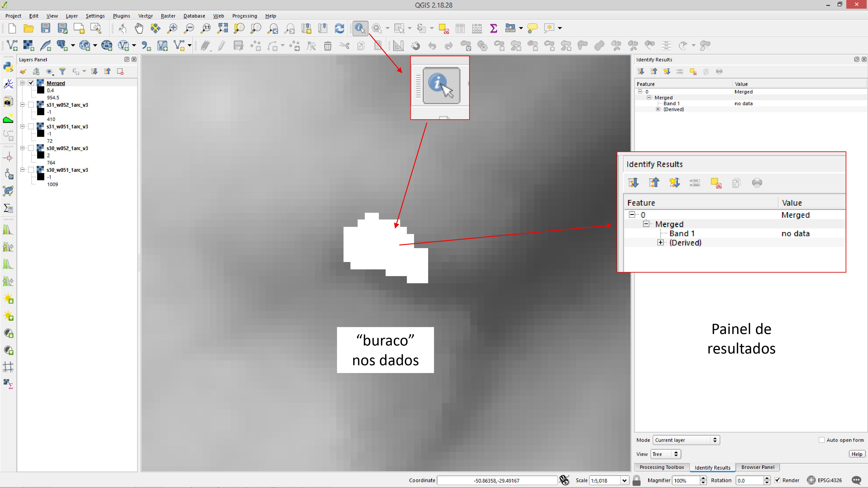Open the Python console icon
Viewport: 868px width, 488px height.
[x=8, y=67]
